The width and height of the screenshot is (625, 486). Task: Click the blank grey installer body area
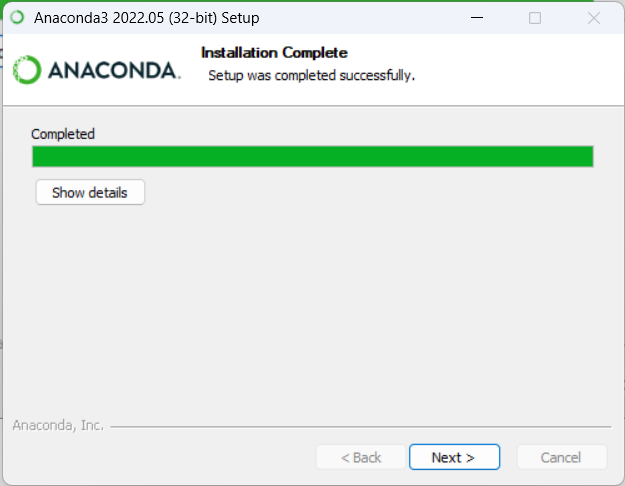coord(312,311)
